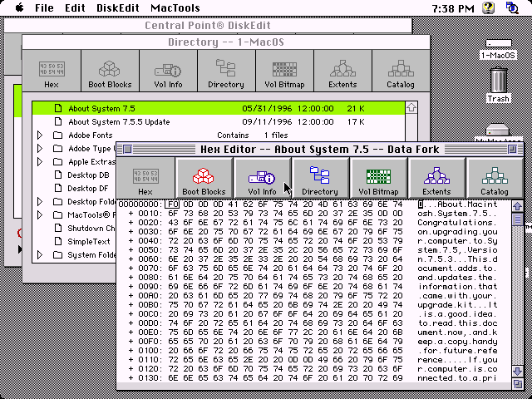The height and width of the screenshot is (399, 532).
Task: Open the application switcher menu icon
Action: (512, 7)
